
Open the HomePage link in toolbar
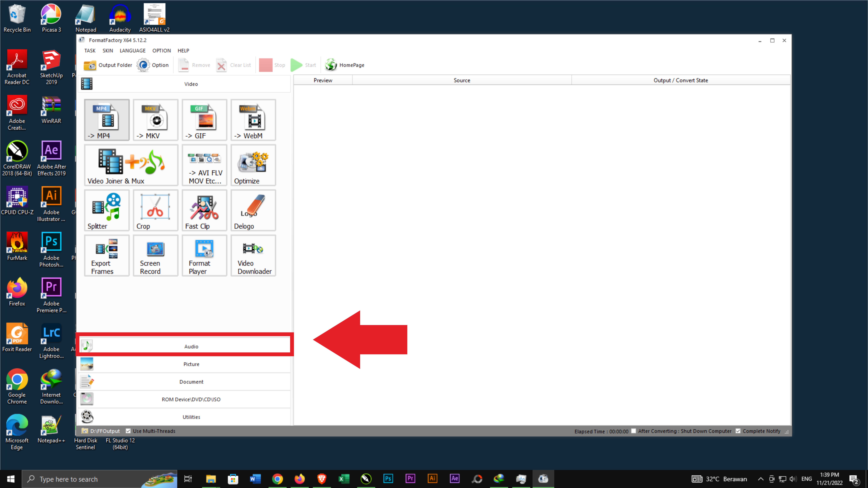click(344, 65)
